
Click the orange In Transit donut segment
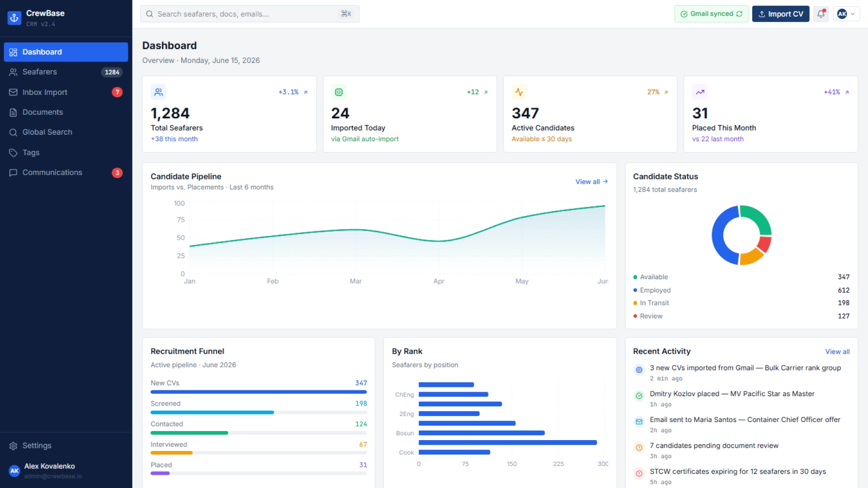750,257
